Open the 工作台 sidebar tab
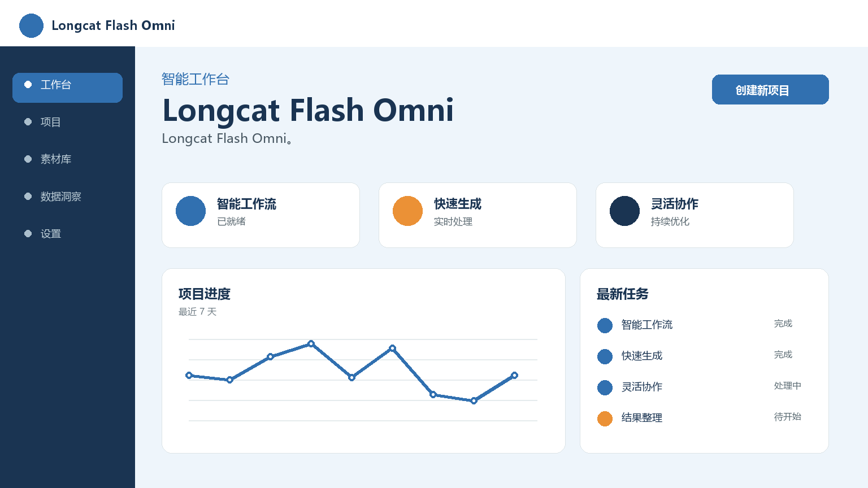868x488 pixels. tap(67, 88)
